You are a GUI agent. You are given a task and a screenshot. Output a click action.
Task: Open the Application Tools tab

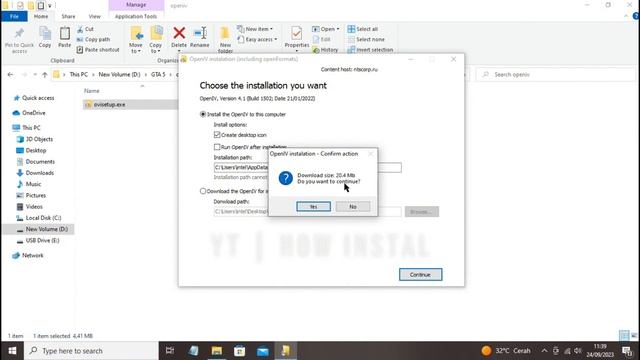(136, 16)
